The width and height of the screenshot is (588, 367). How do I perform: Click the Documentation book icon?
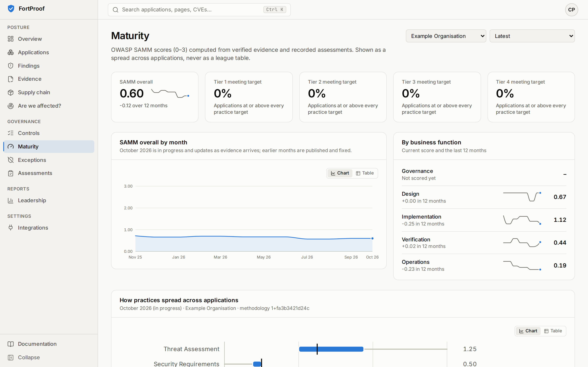[x=10, y=344]
